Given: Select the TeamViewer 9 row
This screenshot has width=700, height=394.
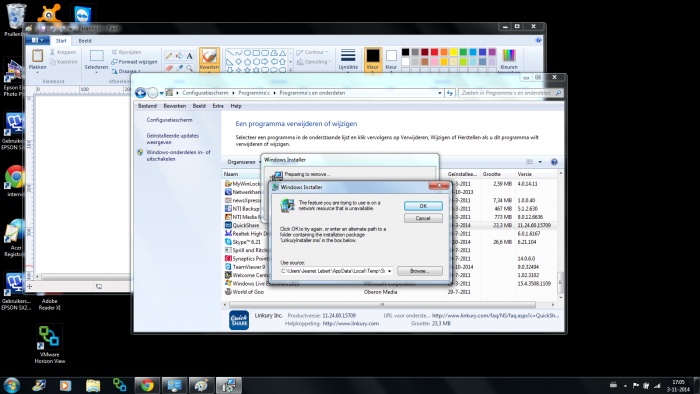Looking at the screenshot, I should (390, 267).
